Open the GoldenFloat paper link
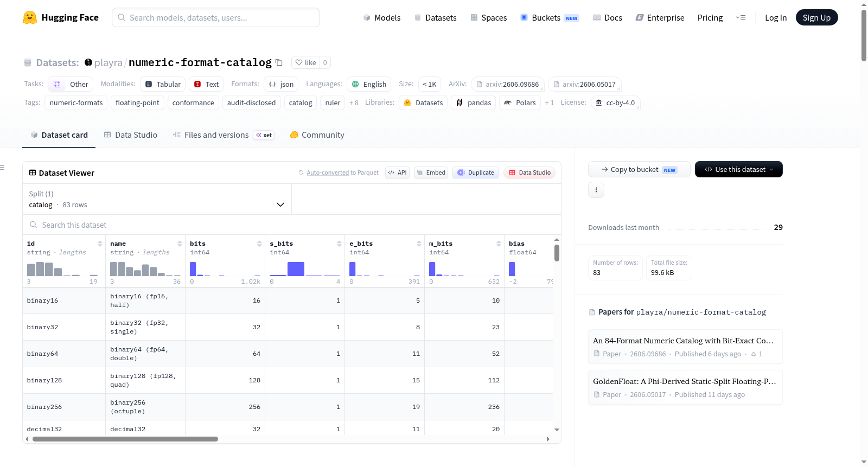This screenshot has width=868, height=467. (685, 387)
